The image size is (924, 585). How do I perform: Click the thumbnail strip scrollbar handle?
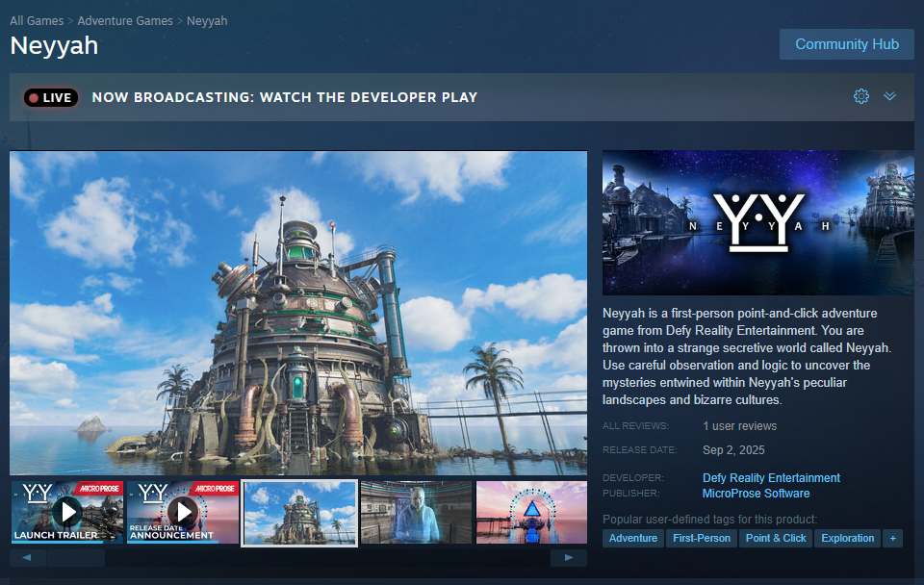[76, 557]
